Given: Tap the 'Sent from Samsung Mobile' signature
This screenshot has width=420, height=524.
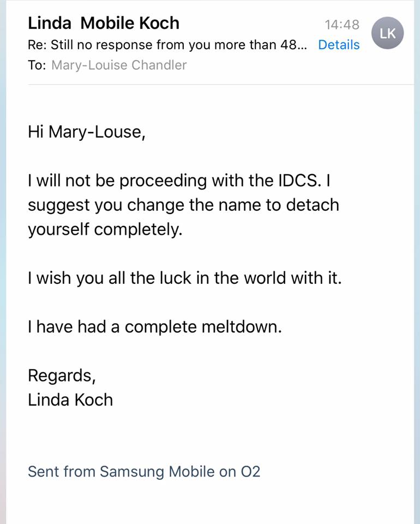Looking at the screenshot, I should point(144,472).
